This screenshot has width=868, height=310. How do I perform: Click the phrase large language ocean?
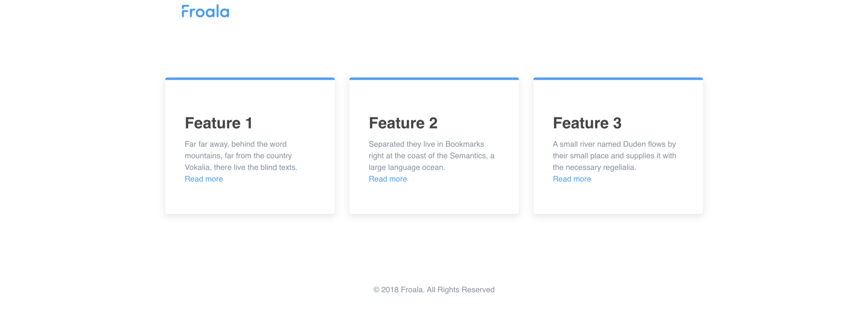point(407,167)
